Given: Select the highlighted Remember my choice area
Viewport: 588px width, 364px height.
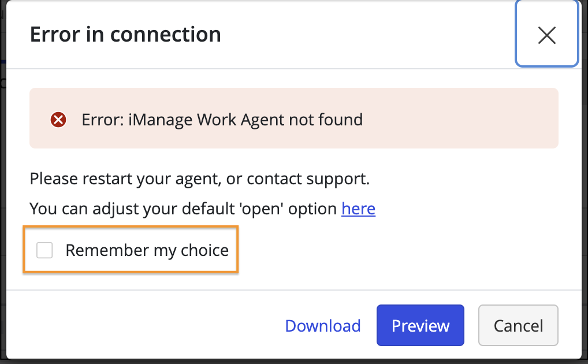Looking at the screenshot, I should (130, 250).
